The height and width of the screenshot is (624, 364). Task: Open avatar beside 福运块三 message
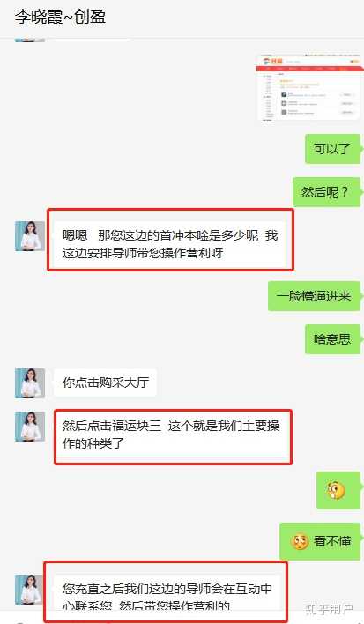point(30,427)
